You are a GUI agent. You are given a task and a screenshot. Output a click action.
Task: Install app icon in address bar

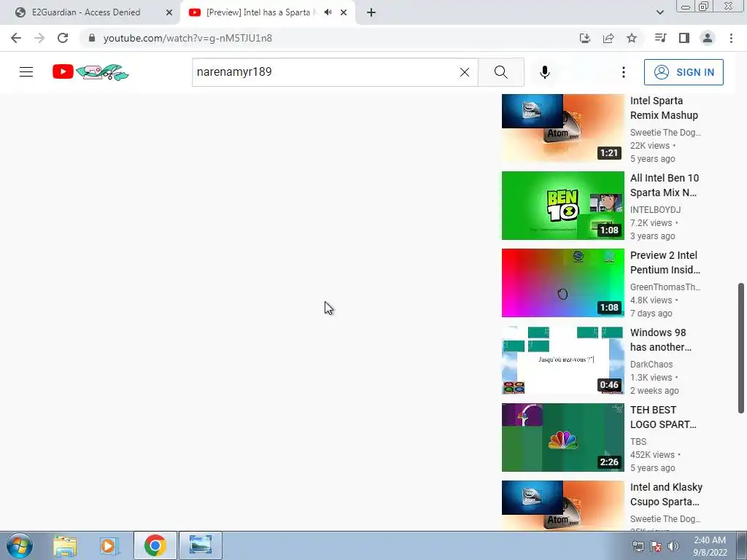tap(585, 38)
